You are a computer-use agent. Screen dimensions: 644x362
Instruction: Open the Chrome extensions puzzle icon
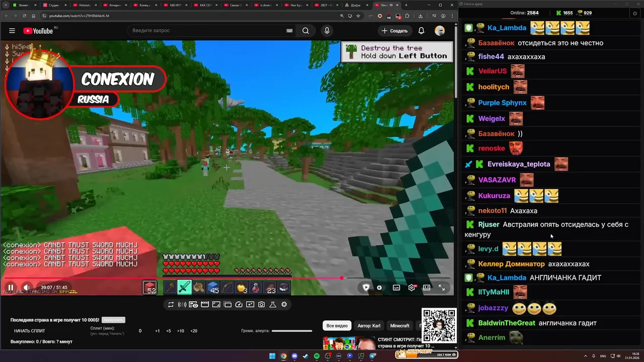(x=407, y=16)
